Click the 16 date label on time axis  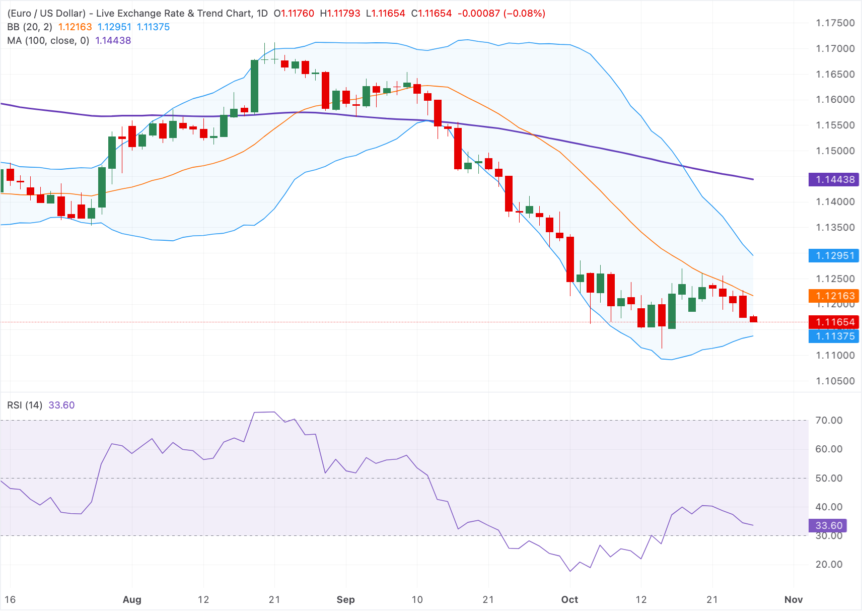click(10, 600)
